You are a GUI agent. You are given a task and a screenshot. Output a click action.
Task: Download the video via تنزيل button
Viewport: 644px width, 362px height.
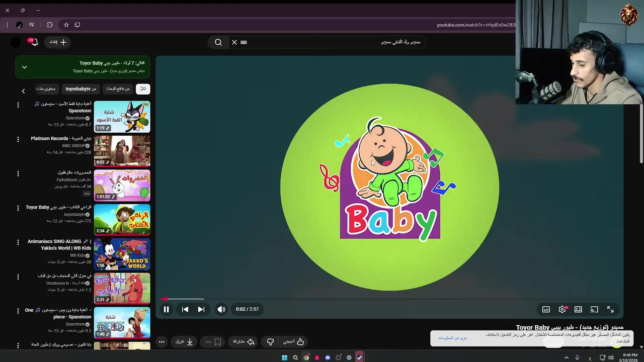[184, 342]
